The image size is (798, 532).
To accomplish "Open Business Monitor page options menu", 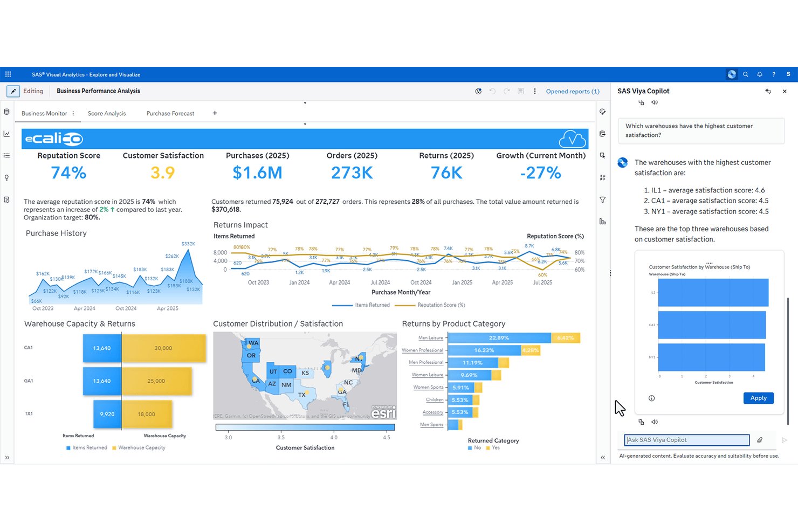I will (x=73, y=113).
